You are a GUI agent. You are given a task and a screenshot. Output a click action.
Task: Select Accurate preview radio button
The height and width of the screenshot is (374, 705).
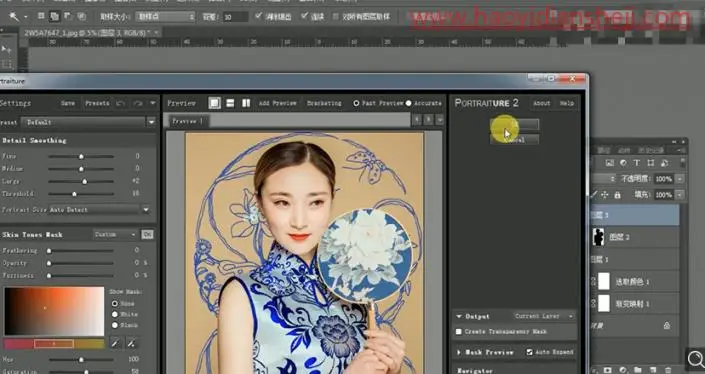click(x=408, y=103)
